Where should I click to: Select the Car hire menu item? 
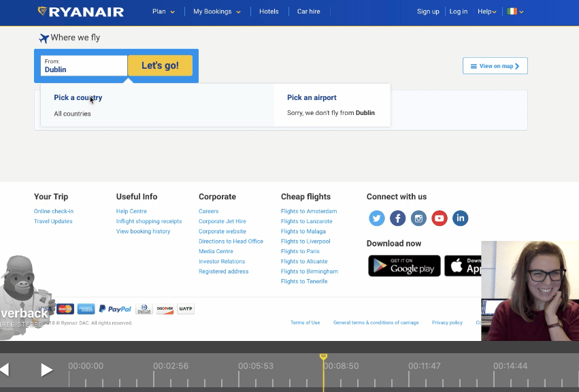308,12
